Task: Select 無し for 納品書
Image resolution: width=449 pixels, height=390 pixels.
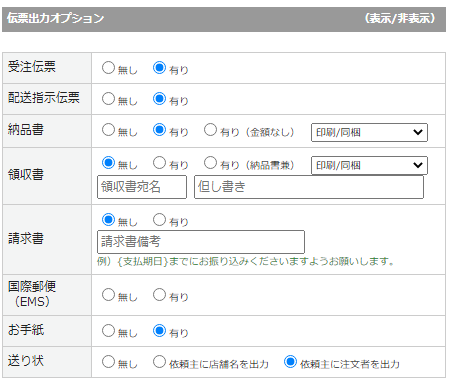Action: [x=108, y=130]
